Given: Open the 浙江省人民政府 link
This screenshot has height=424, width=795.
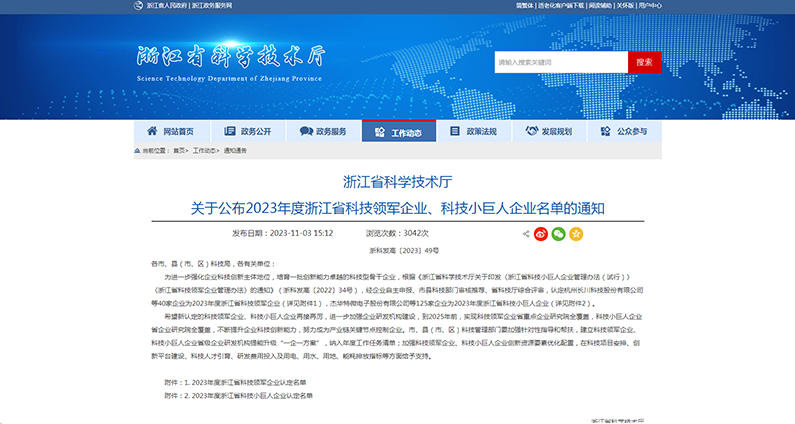Looking at the screenshot, I should 167,6.
